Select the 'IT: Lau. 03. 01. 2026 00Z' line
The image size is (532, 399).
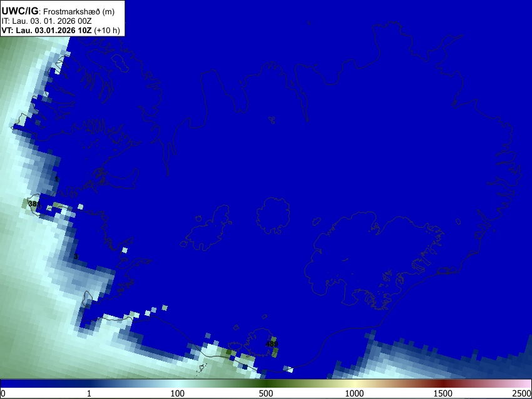(46, 21)
